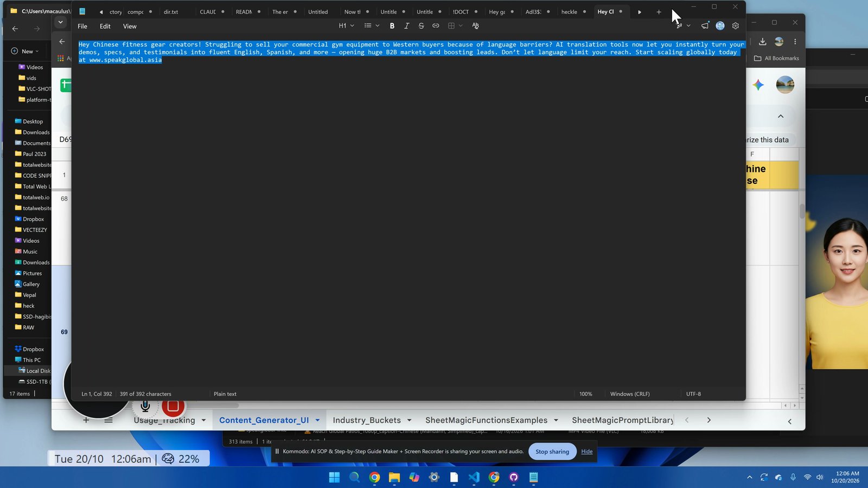Open the File menu in Notepad

tap(82, 26)
